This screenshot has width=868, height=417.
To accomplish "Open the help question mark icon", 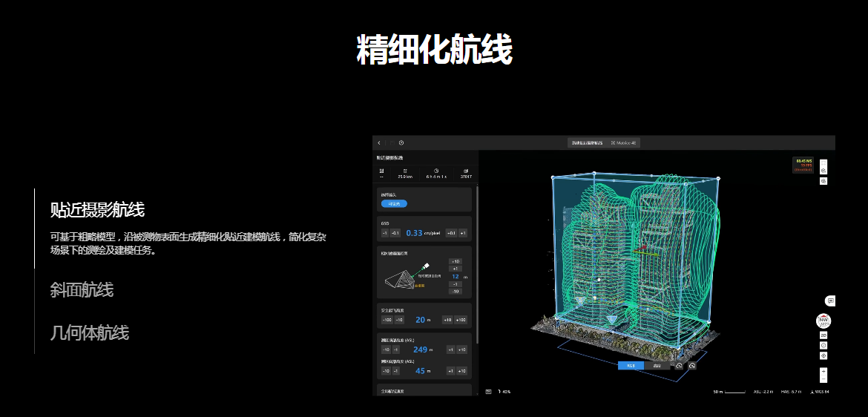I will (401, 142).
